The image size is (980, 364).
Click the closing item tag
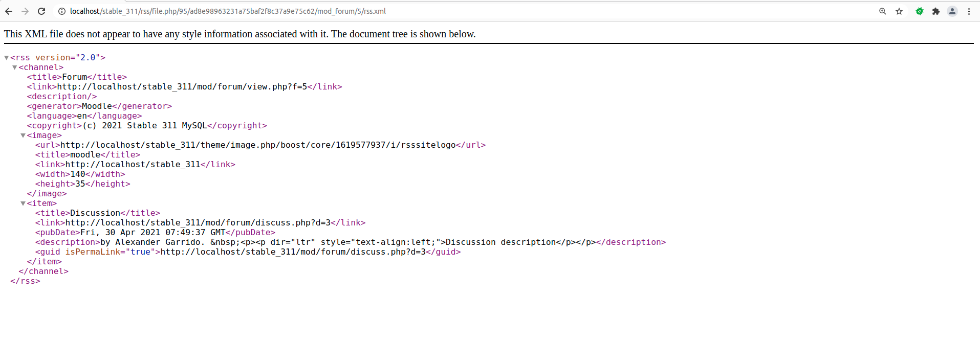coord(44,262)
